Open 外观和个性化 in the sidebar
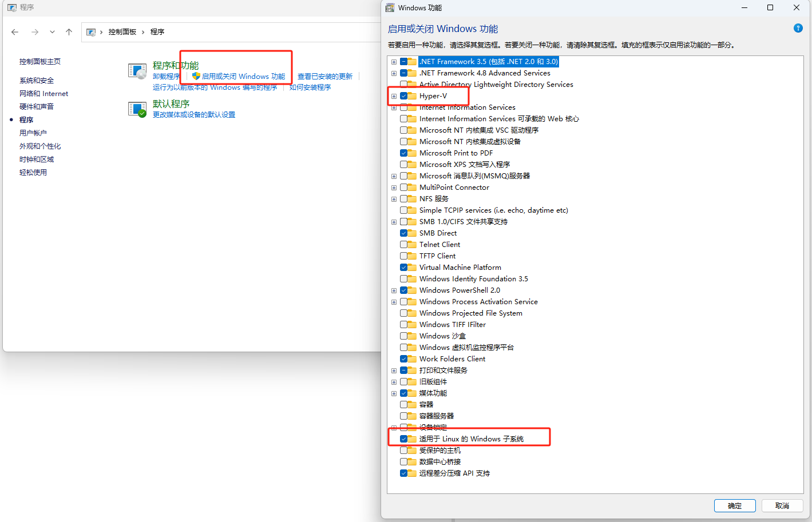This screenshot has height=522, width=812. [40, 146]
